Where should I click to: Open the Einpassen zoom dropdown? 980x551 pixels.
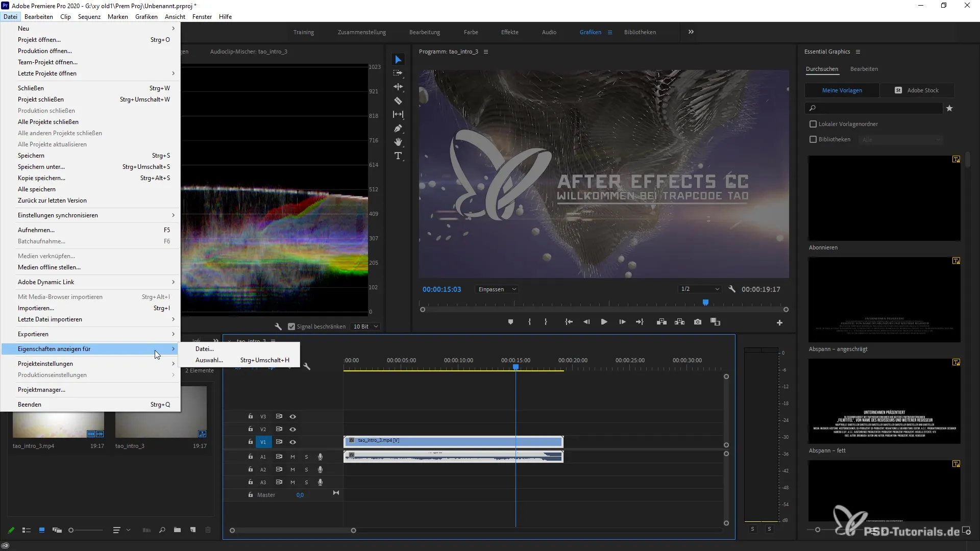[497, 289]
